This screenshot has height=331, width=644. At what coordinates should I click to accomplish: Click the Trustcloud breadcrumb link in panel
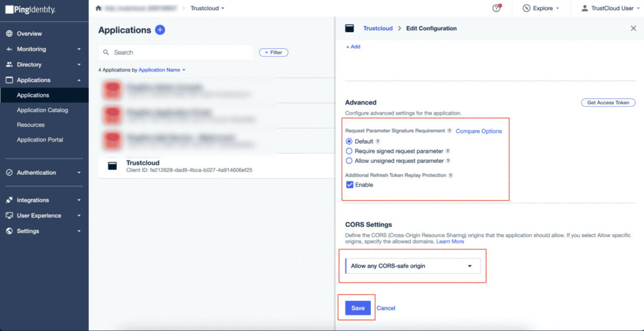pyautogui.click(x=378, y=29)
